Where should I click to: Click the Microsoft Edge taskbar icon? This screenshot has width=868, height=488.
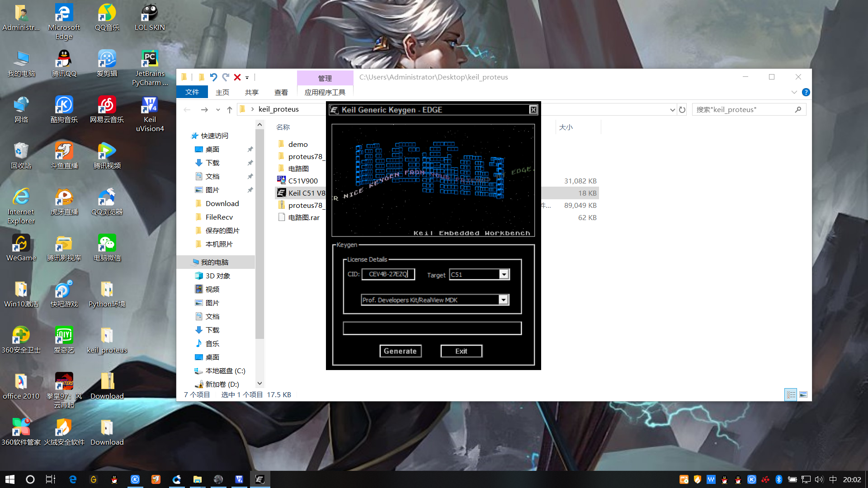72,479
